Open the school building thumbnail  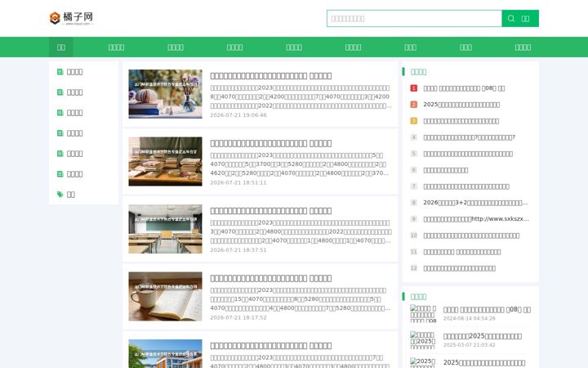(x=165, y=354)
